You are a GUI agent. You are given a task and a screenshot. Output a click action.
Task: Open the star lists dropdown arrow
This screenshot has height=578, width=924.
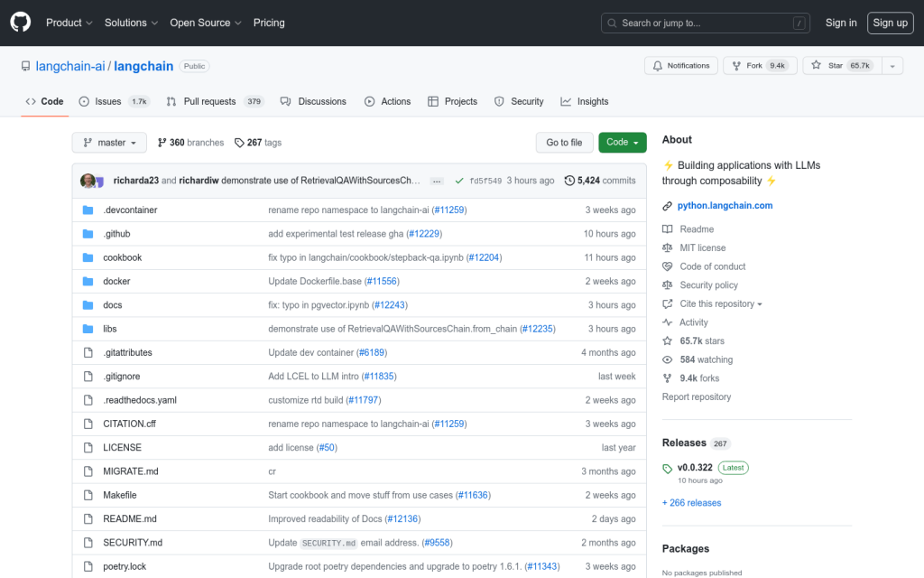[x=892, y=65]
